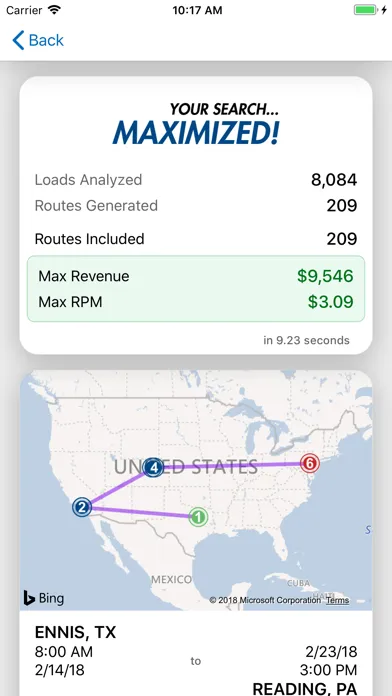Tap the Loads Analyzed row
The image size is (392, 696).
click(196, 180)
